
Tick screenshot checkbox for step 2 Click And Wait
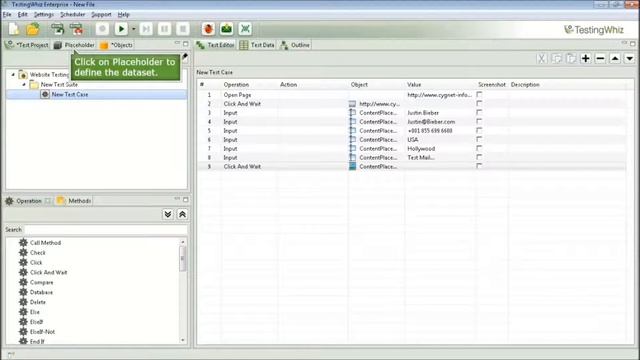pyautogui.click(x=479, y=103)
